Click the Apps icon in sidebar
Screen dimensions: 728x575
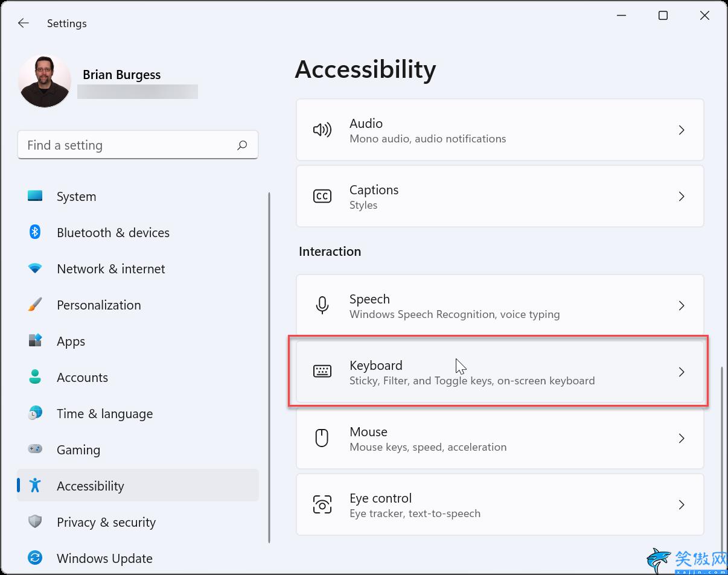(35, 341)
